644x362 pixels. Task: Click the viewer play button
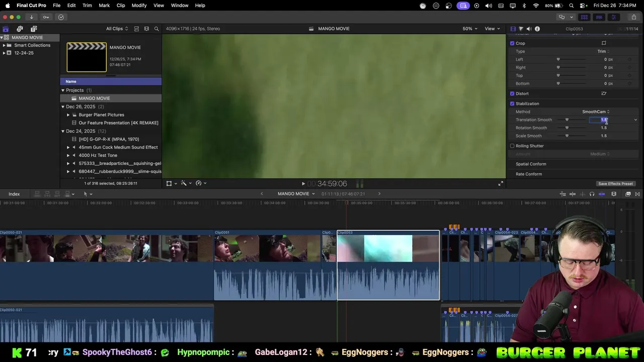coord(303,184)
